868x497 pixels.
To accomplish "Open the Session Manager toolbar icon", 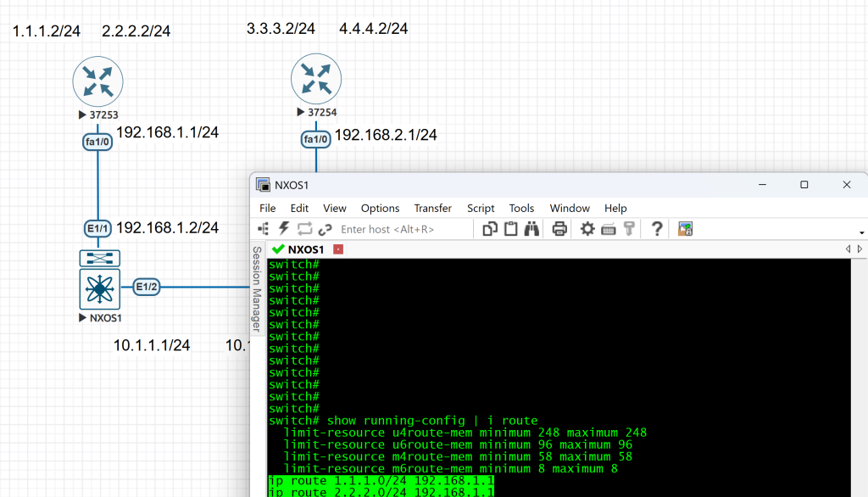I will (x=264, y=229).
